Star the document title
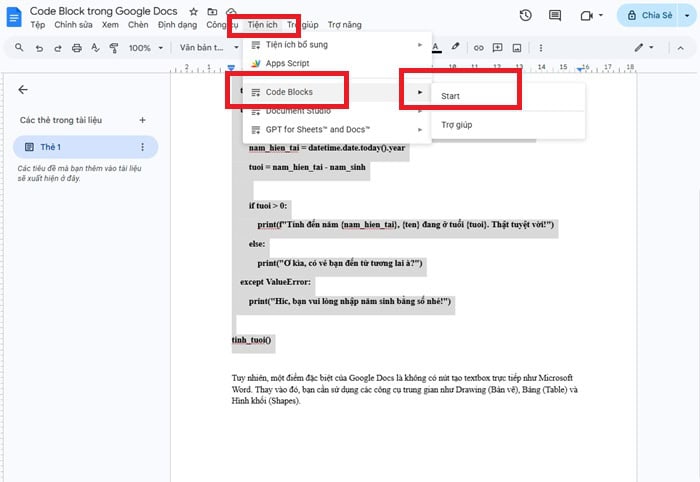 pos(193,12)
